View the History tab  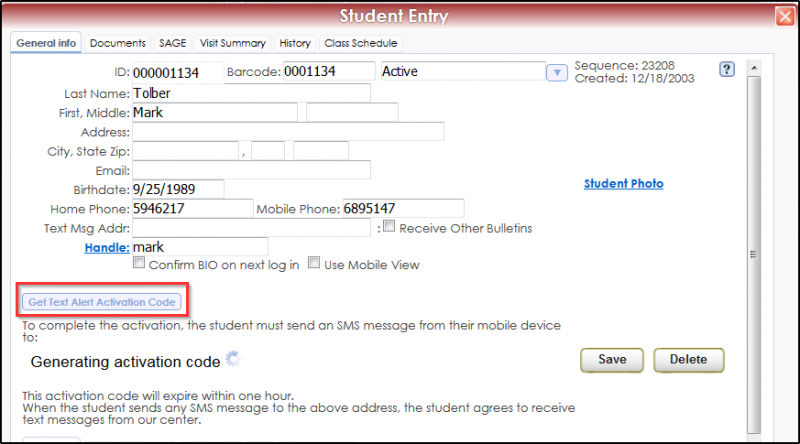coord(295,43)
